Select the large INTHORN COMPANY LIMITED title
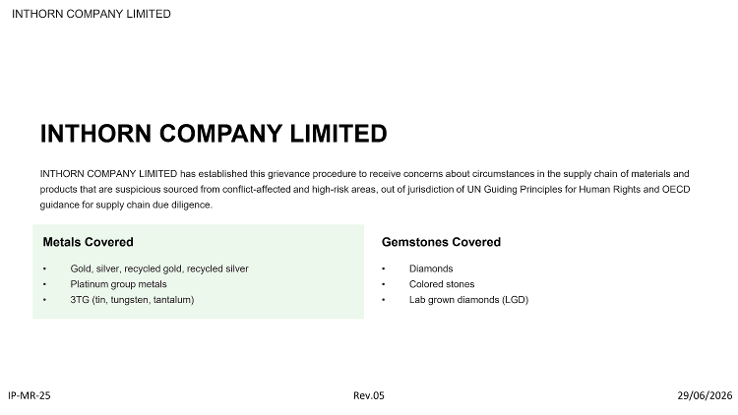Image resolution: width=738 pixels, height=415 pixels. click(x=214, y=134)
